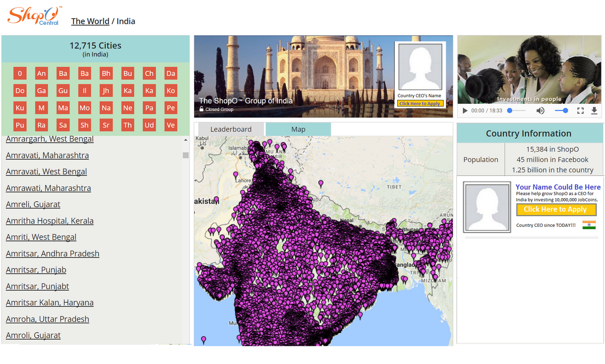Open Amritsar, Punjab city link
This screenshot has height=364, width=605.
36,270
